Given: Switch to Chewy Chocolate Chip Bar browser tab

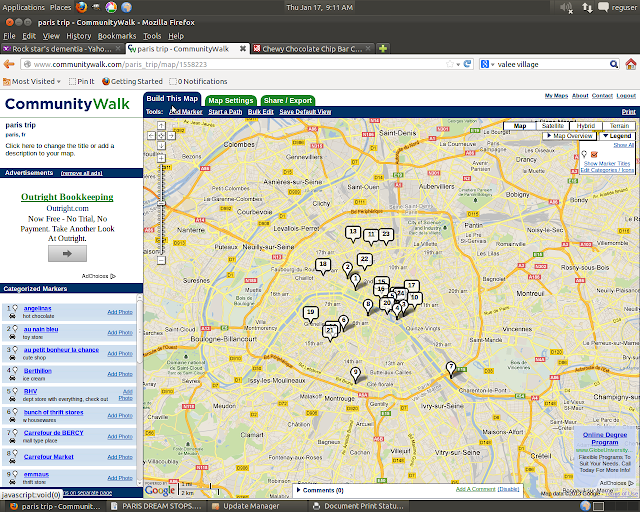Looking at the screenshot, I should tap(312, 49).
